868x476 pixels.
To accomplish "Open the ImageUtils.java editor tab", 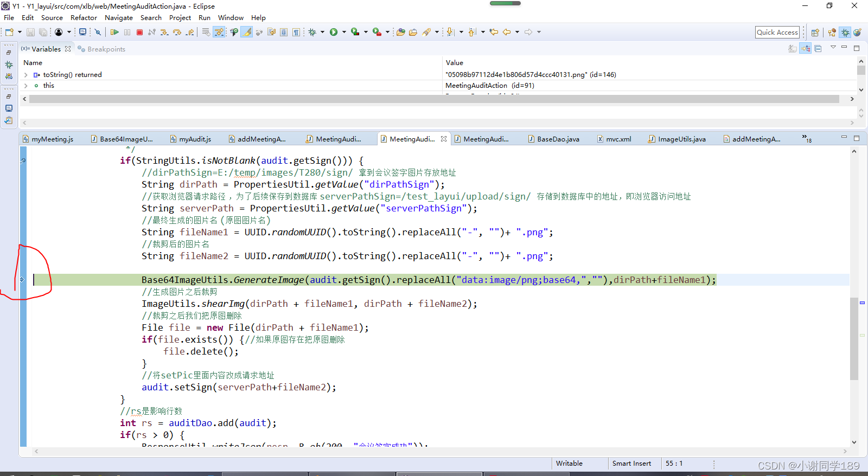I will pyautogui.click(x=677, y=139).
